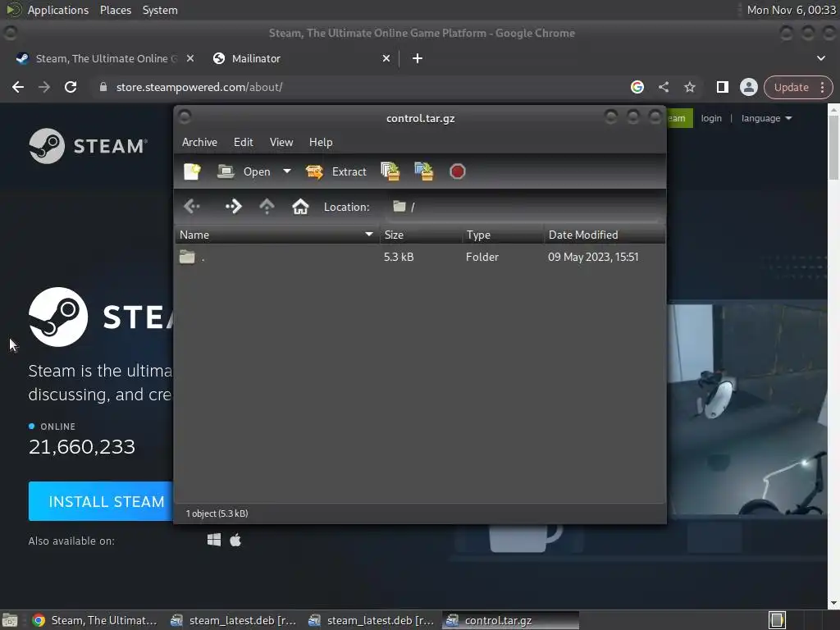
Task: Click the Windows platform icon
Action: [214, 540]
